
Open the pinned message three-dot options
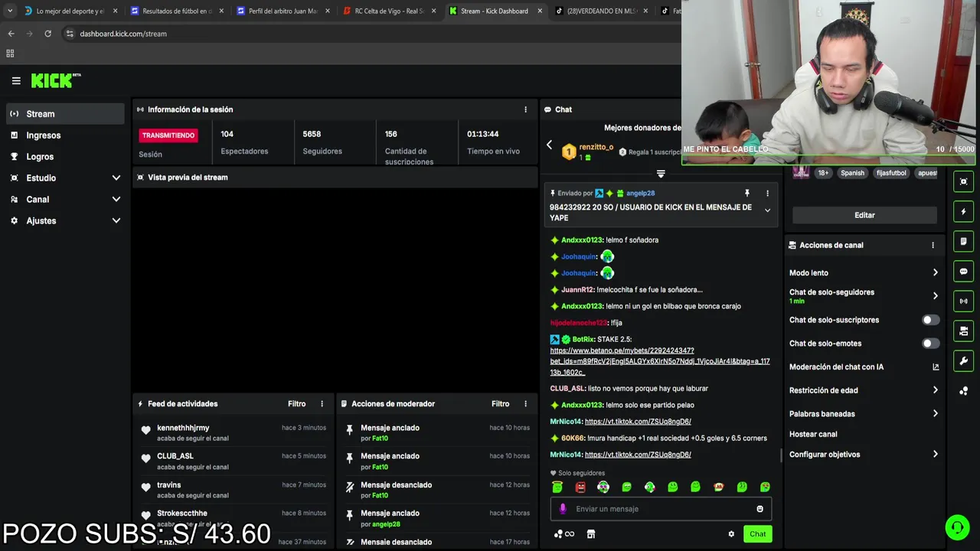(767, 194)
